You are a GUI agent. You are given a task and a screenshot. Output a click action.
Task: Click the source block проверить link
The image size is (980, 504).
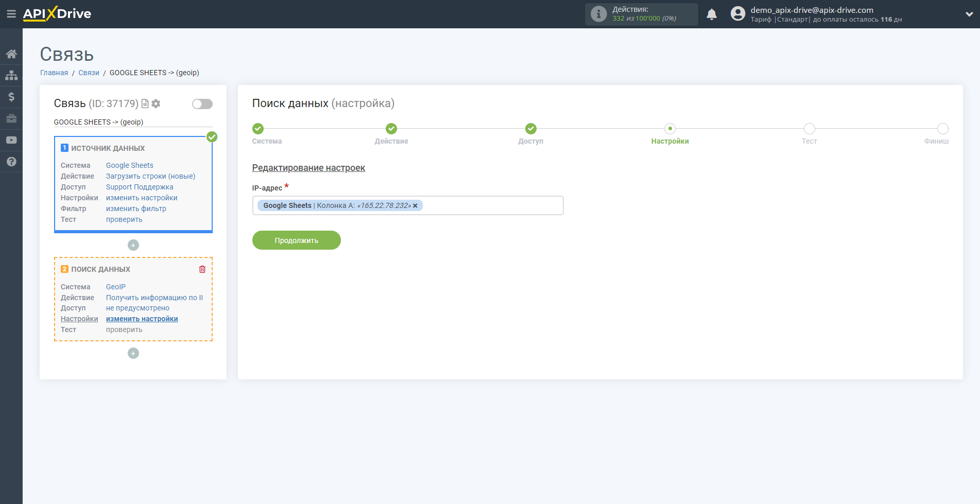124,219
